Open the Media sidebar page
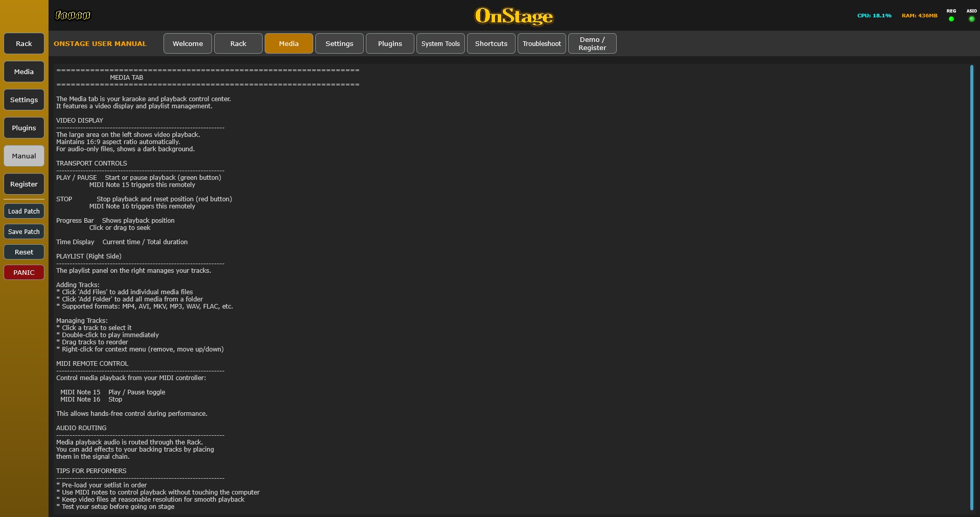 pos(24,72)
